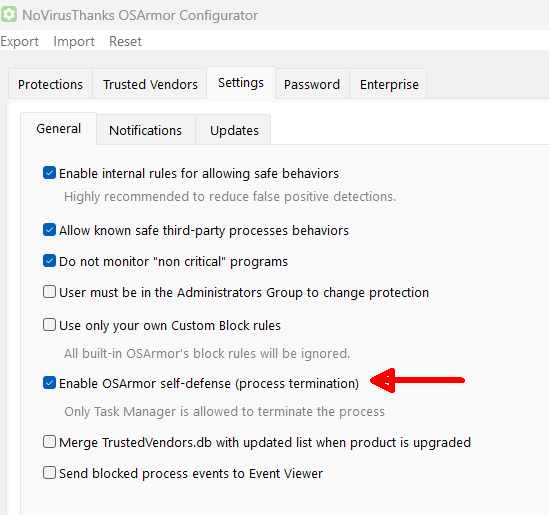Open the Enterprise tab
Image resolution: width=549 pixels, height=515 pixels.
click(x=389, y=84)
